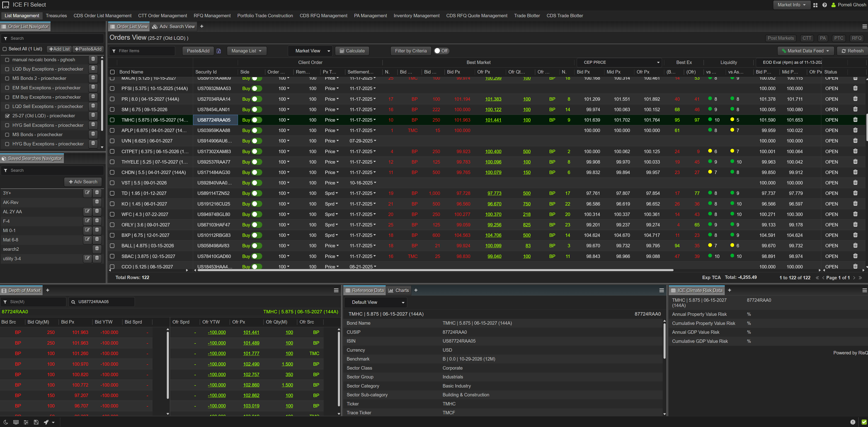This screenshot has height=427, width=868.
Task: Click the Calculate button
Action: 352,51
